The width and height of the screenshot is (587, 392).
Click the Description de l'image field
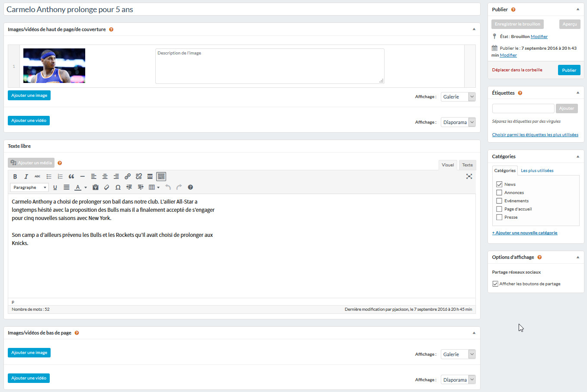click(270, 66)
